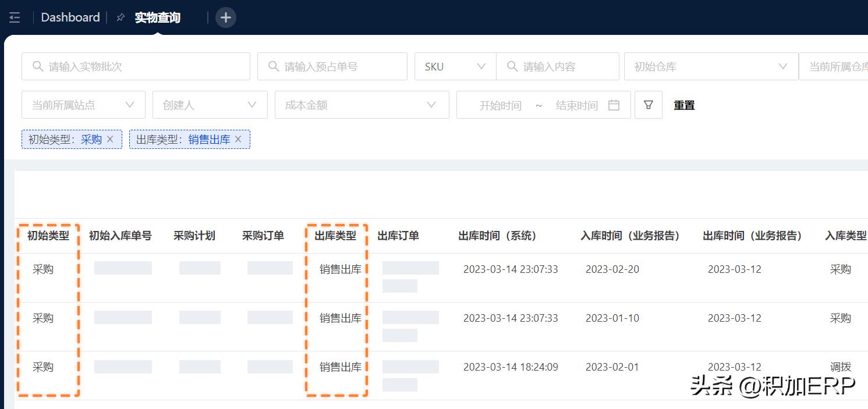The width and height of the screenshot is (868, 409).
Task: Open the 当前所属站点 site dropdown
Action: point(83,105)
